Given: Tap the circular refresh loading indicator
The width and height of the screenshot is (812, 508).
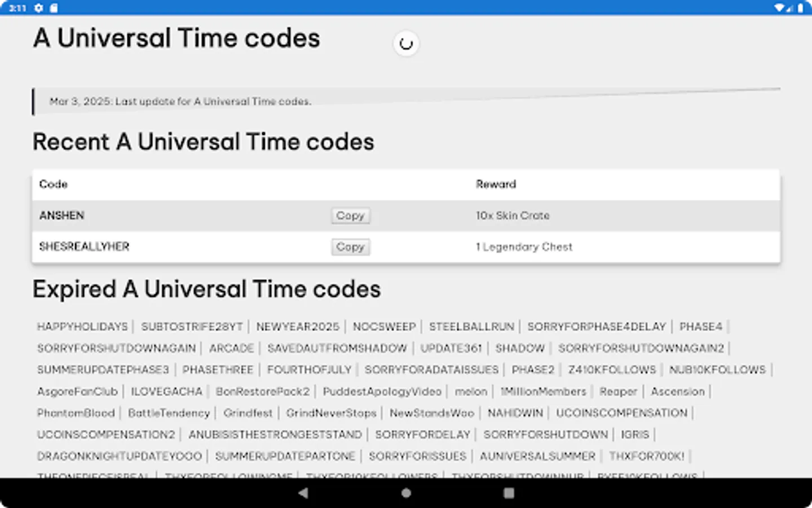Looking at the screenshot, I should pyautogui.click(x=406, y=43).
